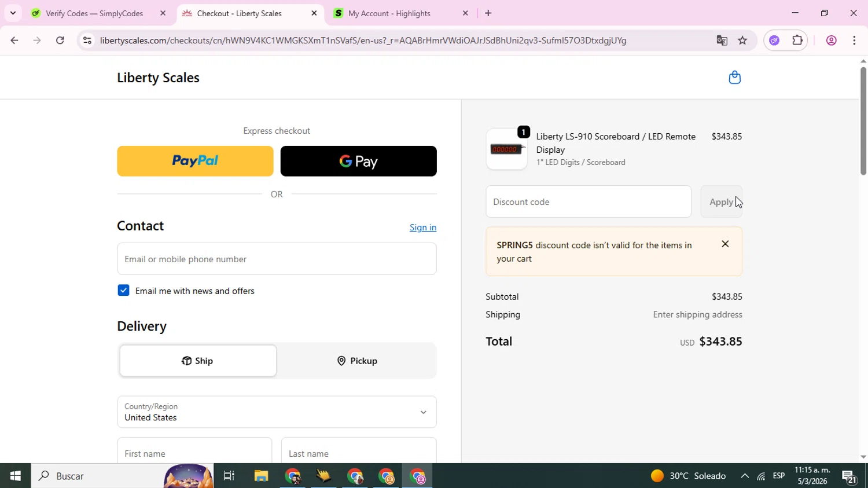Dismiss the SPRING5 invalid code message
This screenshot has width=868, height=488.
point(725,244)
